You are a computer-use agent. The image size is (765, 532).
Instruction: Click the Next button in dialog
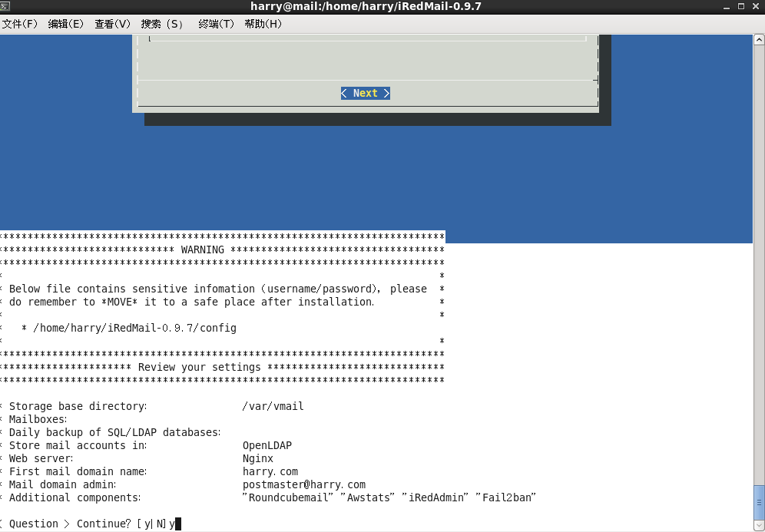[x=366, y=93]
